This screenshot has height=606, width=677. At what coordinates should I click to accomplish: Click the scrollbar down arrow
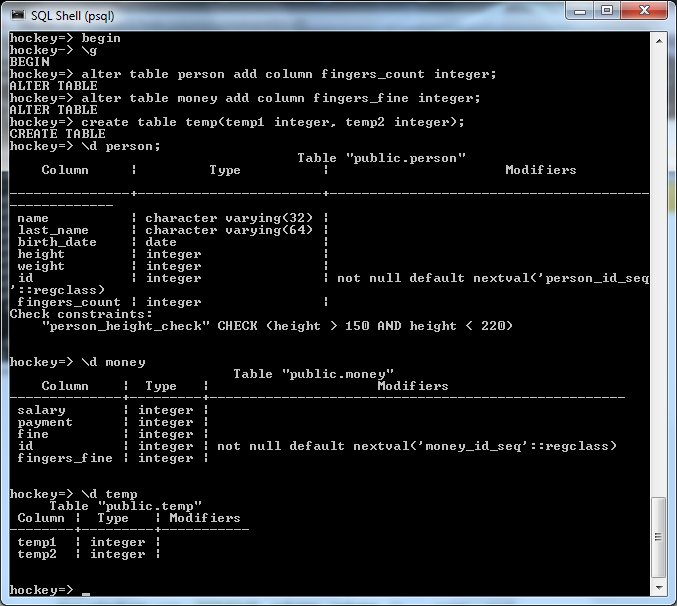click(659, 587)
